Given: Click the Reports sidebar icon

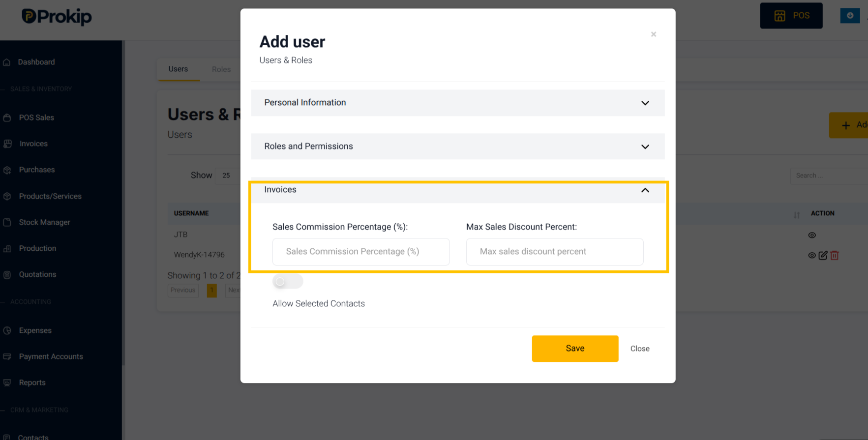Looking at the screenshot, I should [7, 382].
